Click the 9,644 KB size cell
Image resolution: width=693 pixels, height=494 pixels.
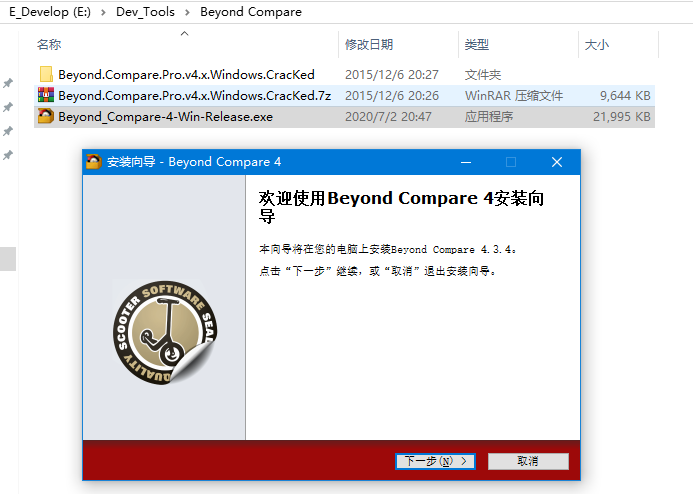click(625, 95)
